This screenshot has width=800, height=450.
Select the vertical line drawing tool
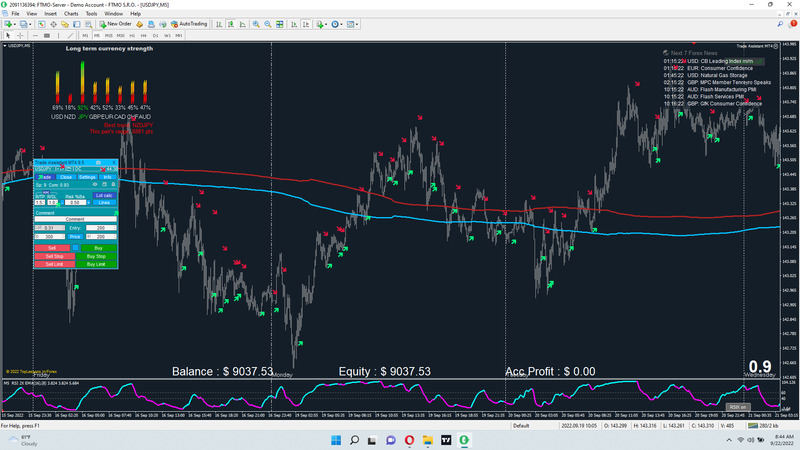click(59, 36)
